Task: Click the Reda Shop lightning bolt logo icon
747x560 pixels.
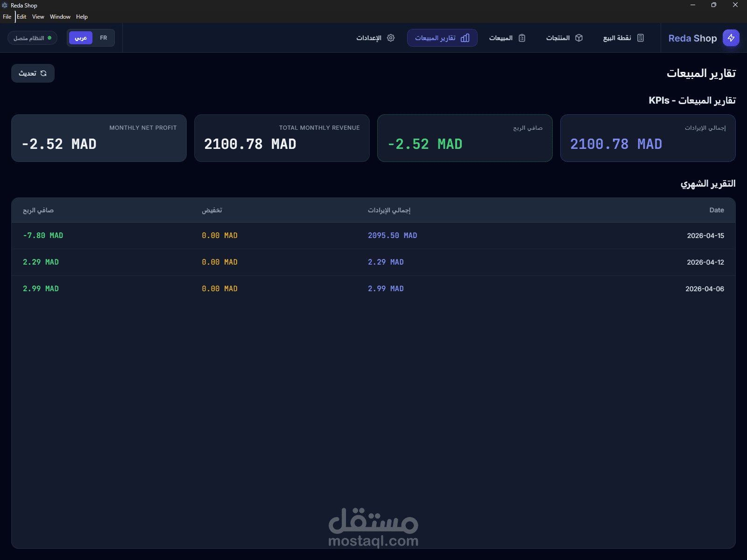Action: click(x=731, y=38)
